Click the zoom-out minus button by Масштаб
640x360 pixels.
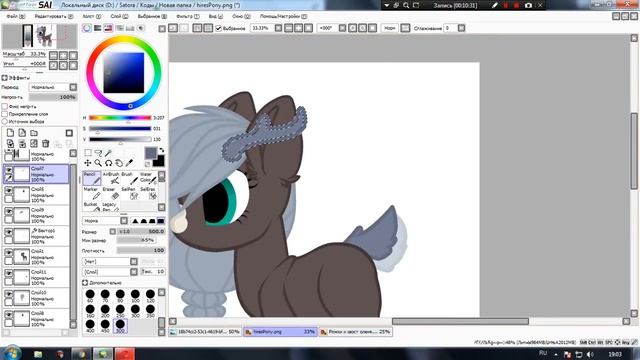point(53,55)
